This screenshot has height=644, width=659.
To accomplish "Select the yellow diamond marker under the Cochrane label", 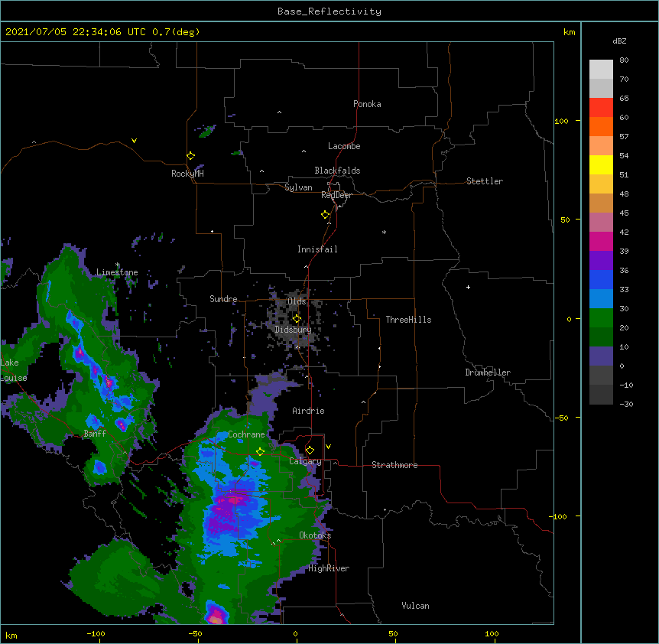I will tap(260, 452).
